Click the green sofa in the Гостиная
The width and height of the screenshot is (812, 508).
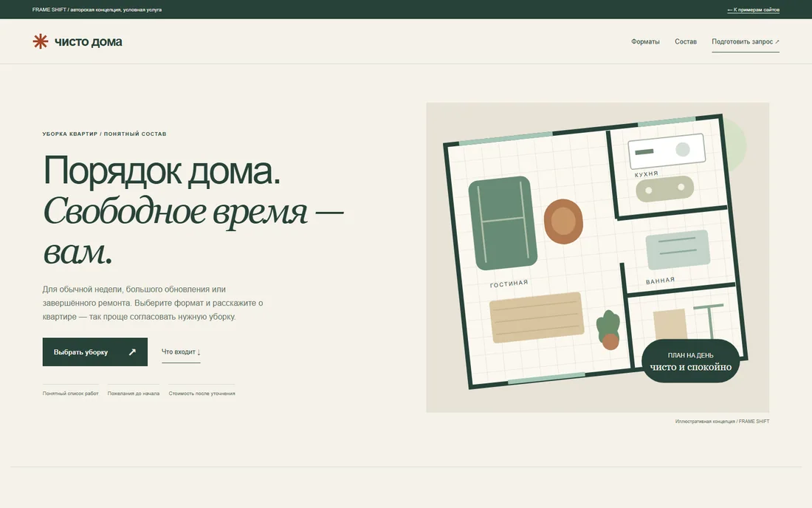pos(502,223)
